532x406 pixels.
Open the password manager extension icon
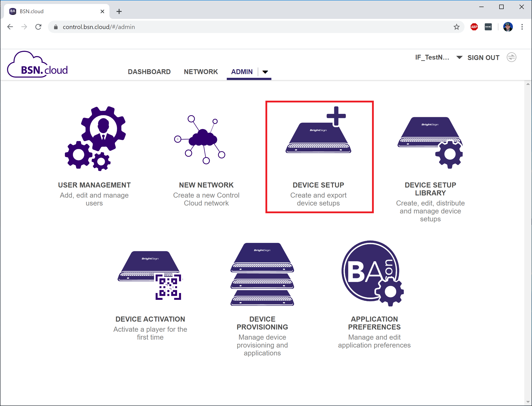pyautogui.click(x=488, y=27)
